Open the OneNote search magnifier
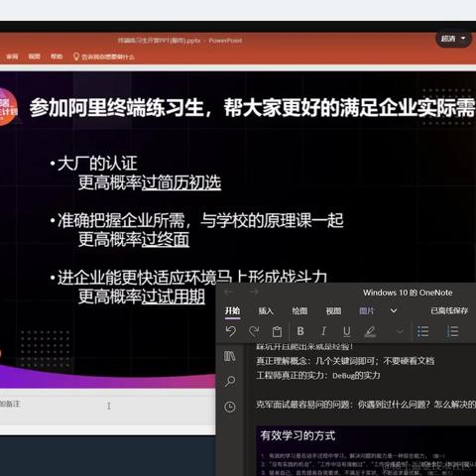This screenshot has height=476, width=476. 230,381
